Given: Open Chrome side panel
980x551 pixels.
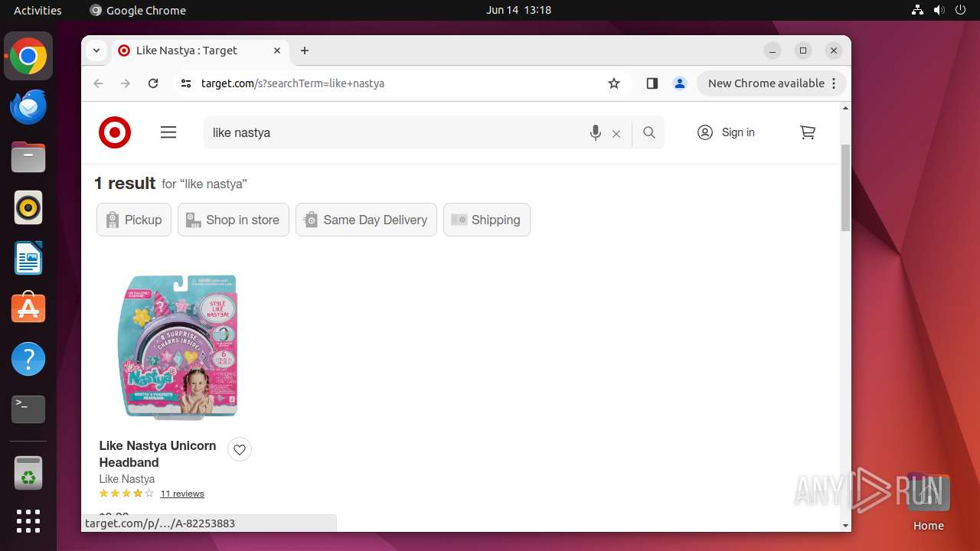Looking at the screenshot, I should click(x=652, y=83).
